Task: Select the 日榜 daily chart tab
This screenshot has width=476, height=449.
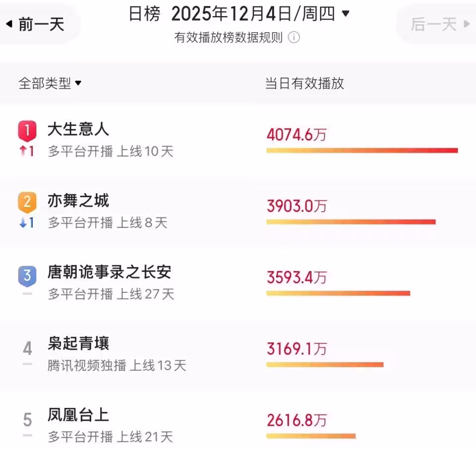Action: click(144, 14)
